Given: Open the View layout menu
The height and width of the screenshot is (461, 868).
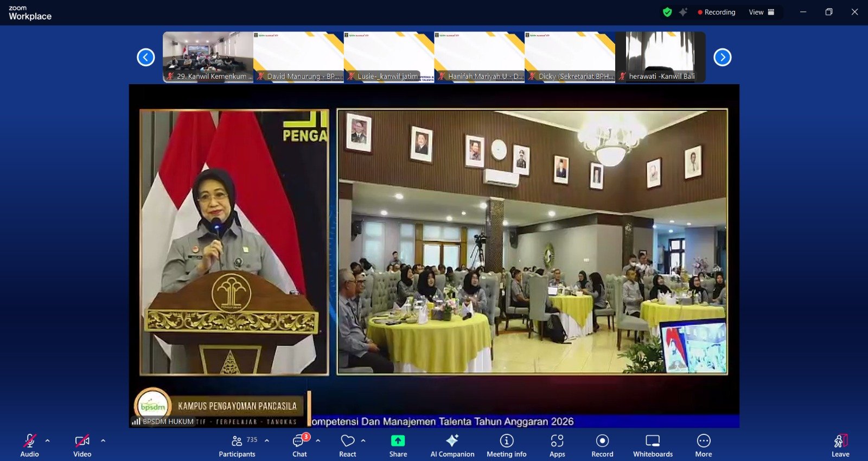Looking at the screenshot, I should (x=762, y=12).
